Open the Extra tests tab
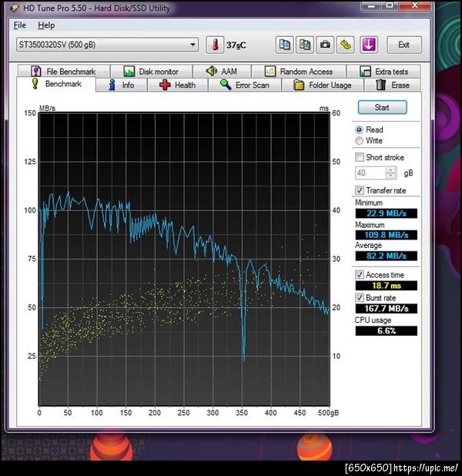This screenshot has width=462, height=476. pyautogui.click(x=383, y=72)
